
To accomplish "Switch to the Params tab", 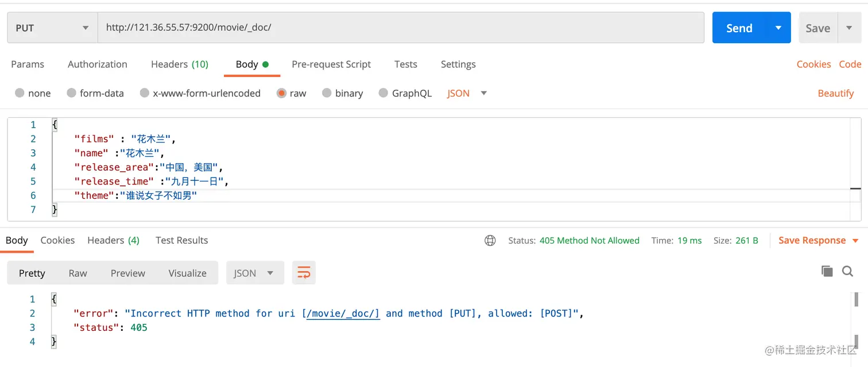I will [28, 64].
